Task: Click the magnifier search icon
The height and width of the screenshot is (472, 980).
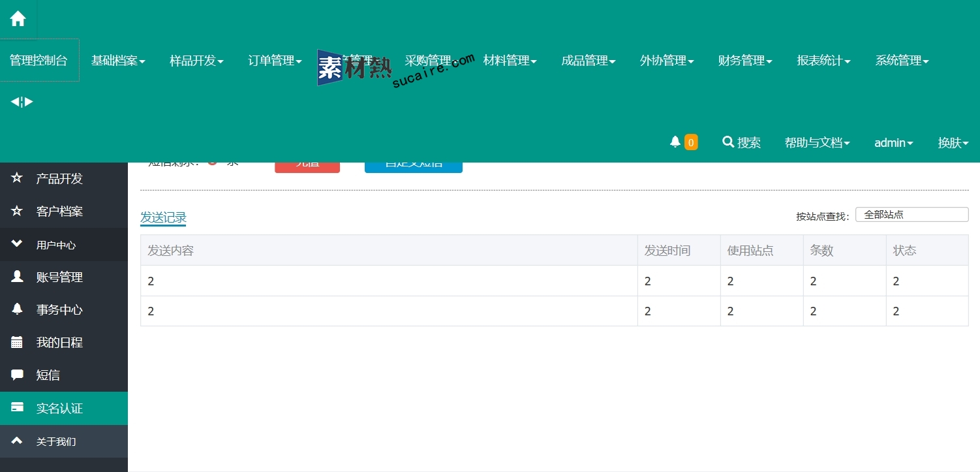Action: (728, 142)
